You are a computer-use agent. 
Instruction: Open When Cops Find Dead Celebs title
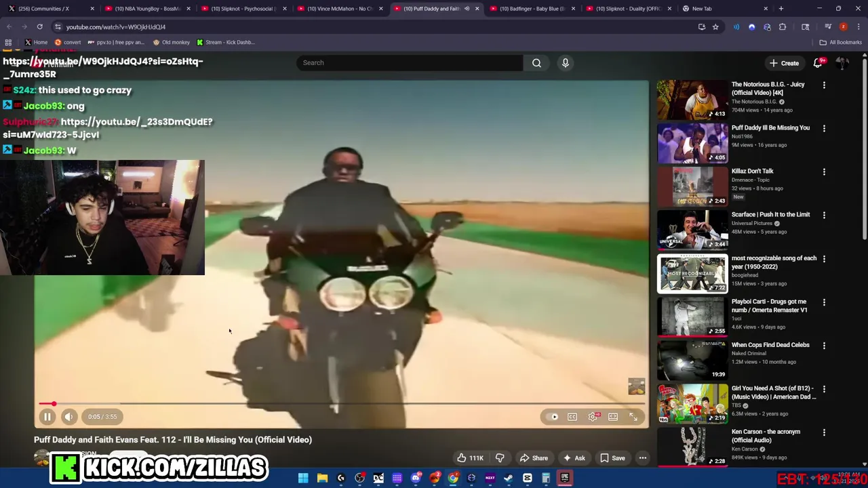[x=770, y=344]
